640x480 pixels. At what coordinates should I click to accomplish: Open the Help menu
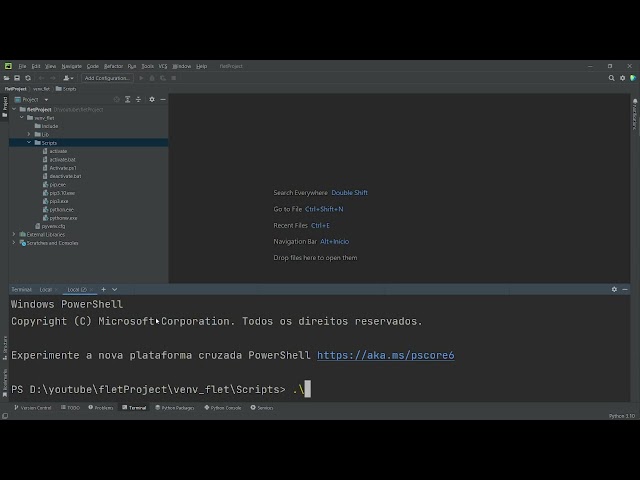click(x=202, y=66)
